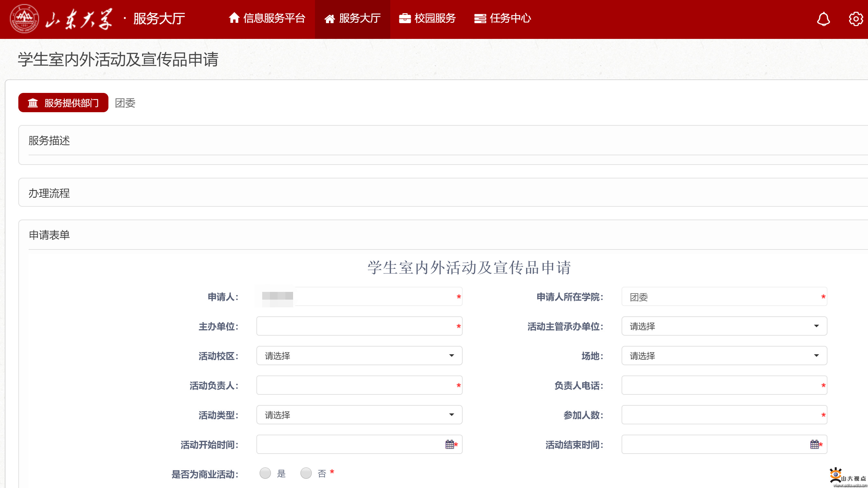
Task: Click the Shandong University calligraphy logo text
Action: click(79, 19)
